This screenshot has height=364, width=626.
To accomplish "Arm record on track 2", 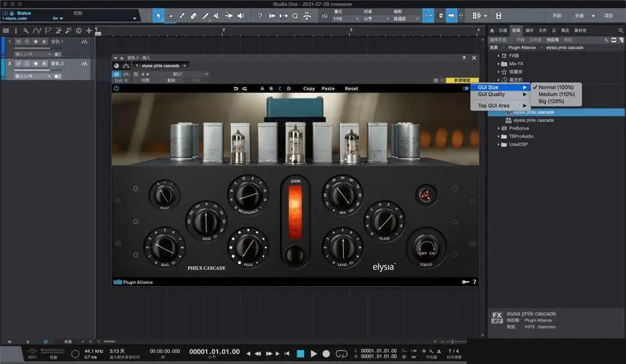I will [x=36, y=63].
